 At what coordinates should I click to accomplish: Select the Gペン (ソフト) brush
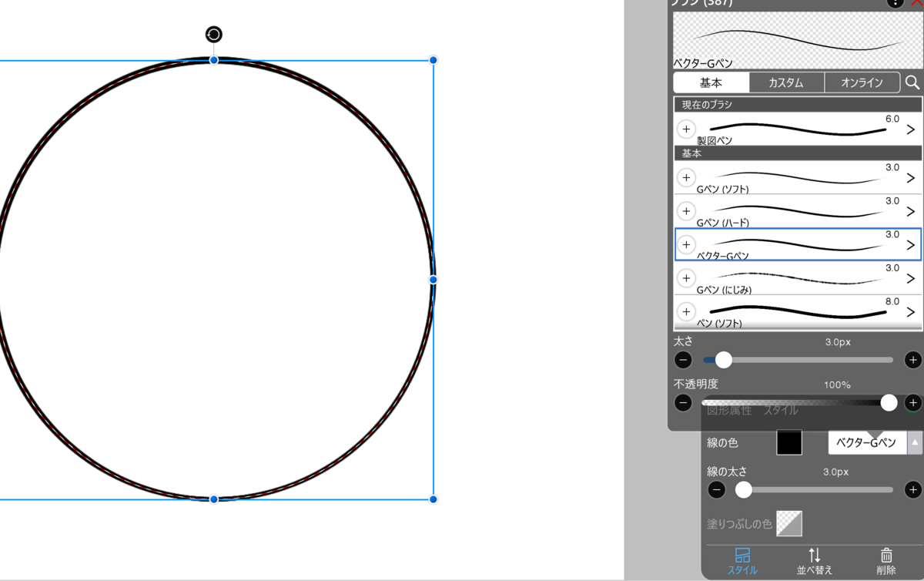point(798,177)
